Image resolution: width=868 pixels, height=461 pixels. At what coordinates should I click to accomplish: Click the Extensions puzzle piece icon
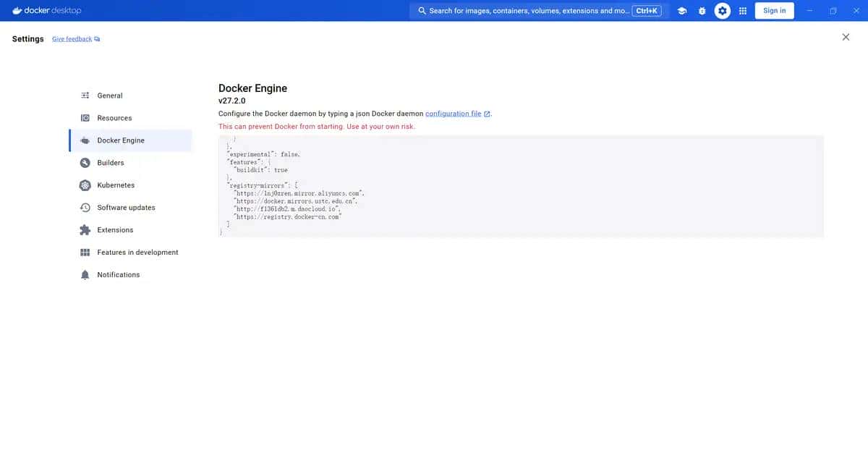tap(85, 230)
